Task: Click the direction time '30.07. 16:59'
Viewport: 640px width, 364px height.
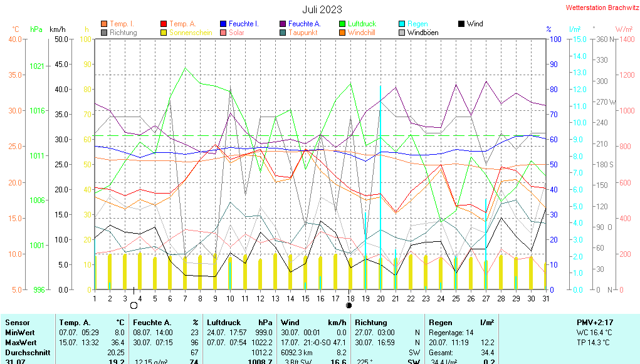Action: (375, 343)
